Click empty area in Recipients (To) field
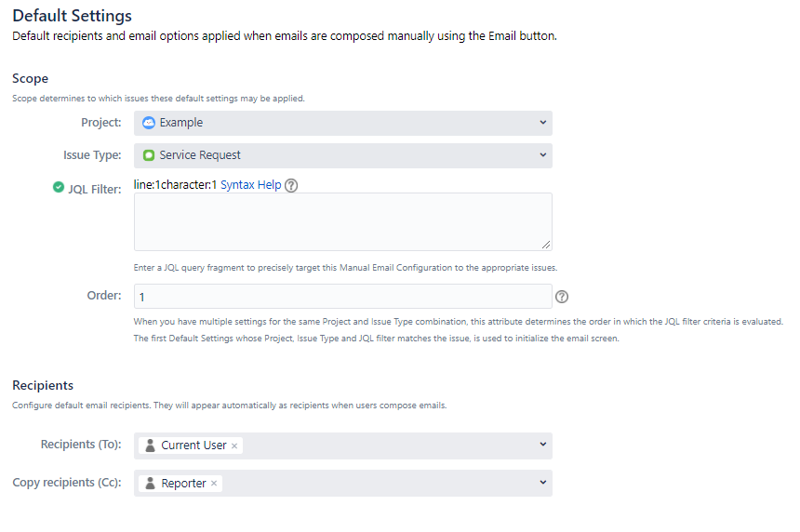Viewport: 800px width, 532px height. point(388,446)
